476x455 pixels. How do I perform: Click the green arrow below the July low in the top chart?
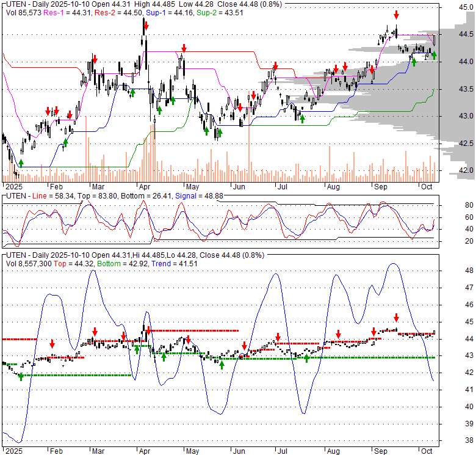pos(302,119)
